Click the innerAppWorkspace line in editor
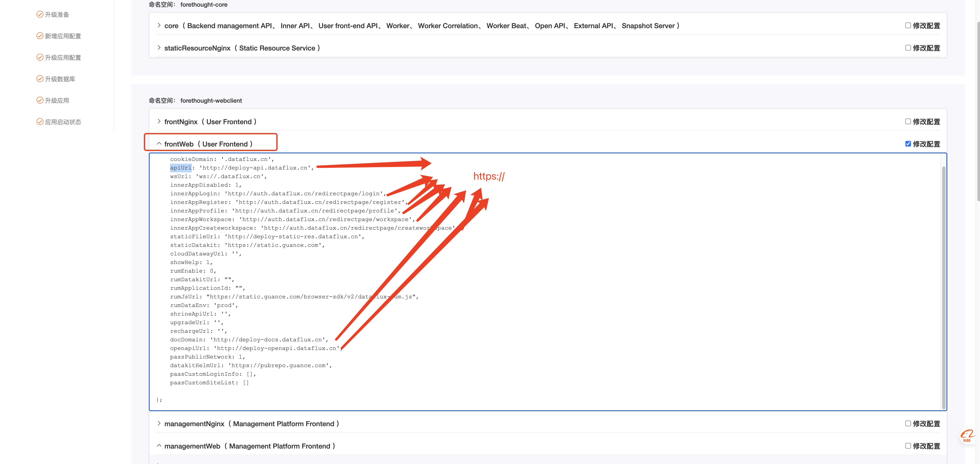The width and height of the screenshot is (980, 464). (x=293, y=219)
